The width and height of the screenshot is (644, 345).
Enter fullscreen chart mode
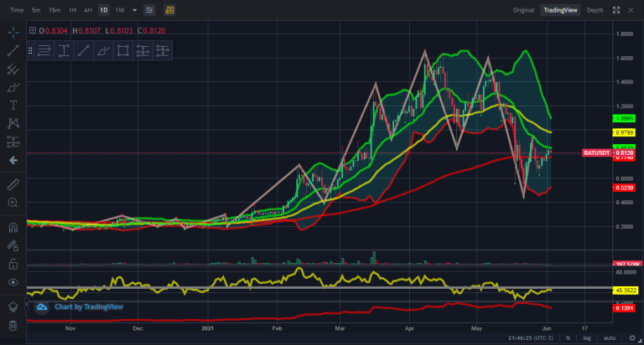[x=616, y=10]
